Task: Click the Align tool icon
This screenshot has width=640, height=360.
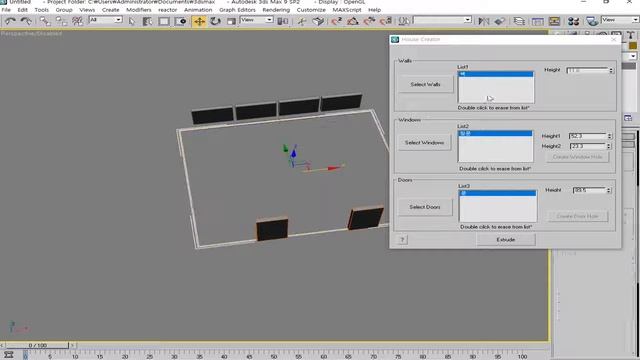Action: point(500,21)
